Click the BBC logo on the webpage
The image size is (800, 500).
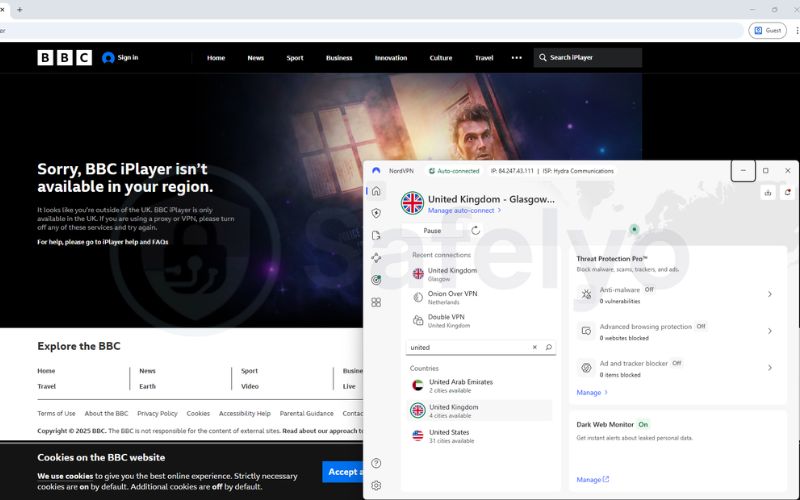pyautogui.click(x=64, y=58)
